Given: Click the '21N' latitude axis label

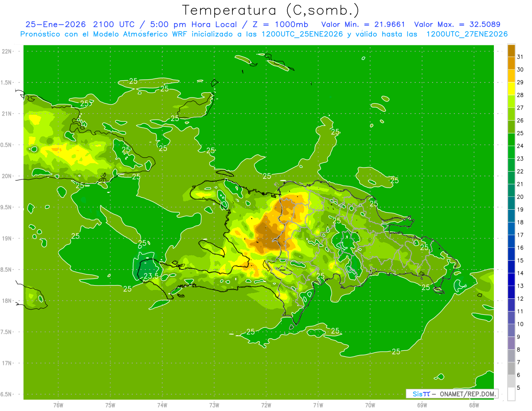Looking at the screenshot, I should pos(7,114).
